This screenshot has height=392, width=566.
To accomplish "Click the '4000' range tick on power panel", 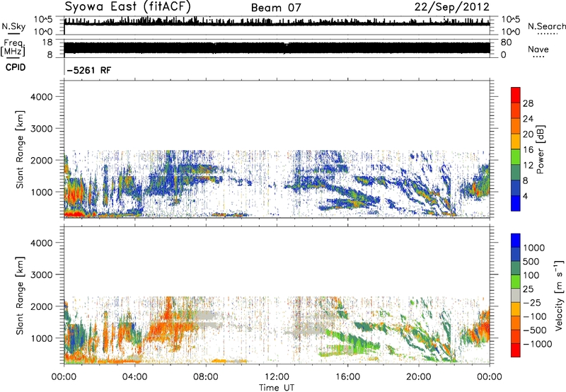I will point(41,97).
